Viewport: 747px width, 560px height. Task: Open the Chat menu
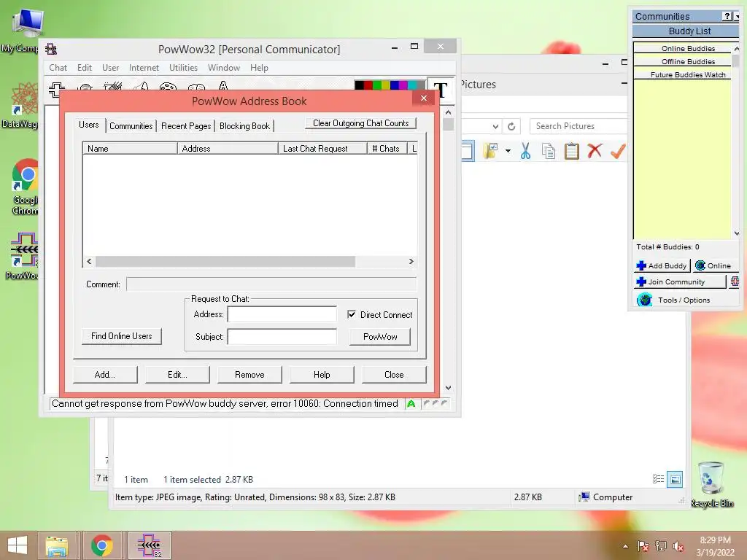coord(58,68)
